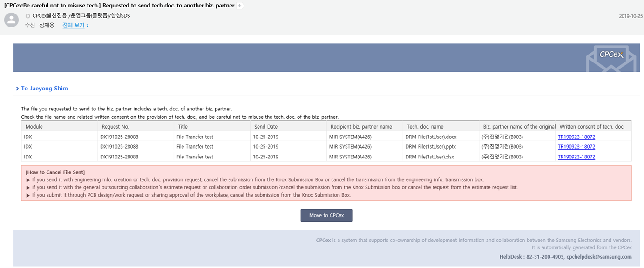This screenshot has width=644, height=268.
Task: Click sender name CPCex발신전용
Action: click(50, 16)
